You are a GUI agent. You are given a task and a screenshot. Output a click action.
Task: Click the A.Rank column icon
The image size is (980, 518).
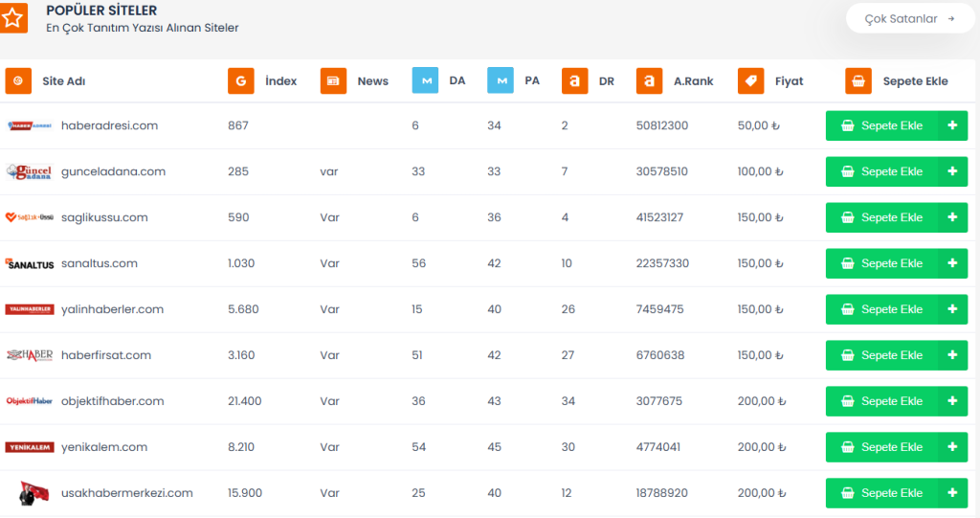pos(650,81)
